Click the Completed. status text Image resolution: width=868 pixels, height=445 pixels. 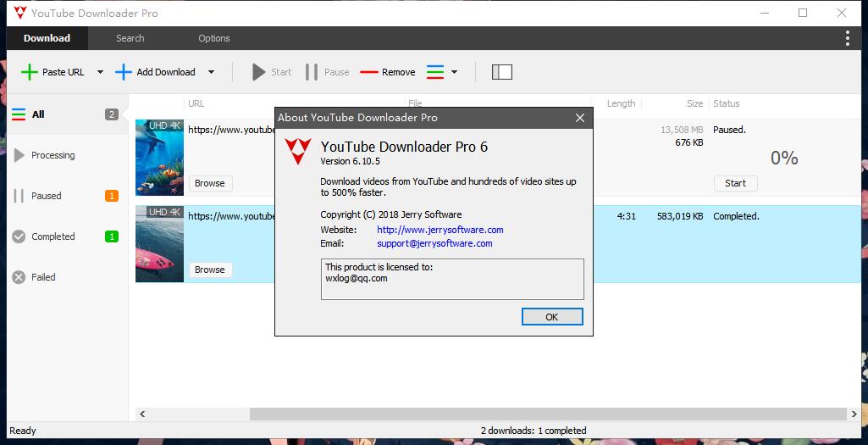[x=736, y=217]
